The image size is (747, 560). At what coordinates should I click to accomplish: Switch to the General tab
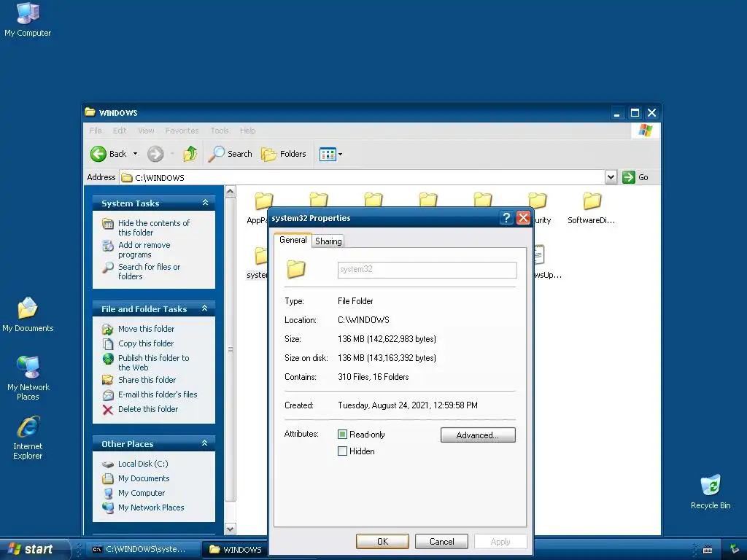[293, 240]
